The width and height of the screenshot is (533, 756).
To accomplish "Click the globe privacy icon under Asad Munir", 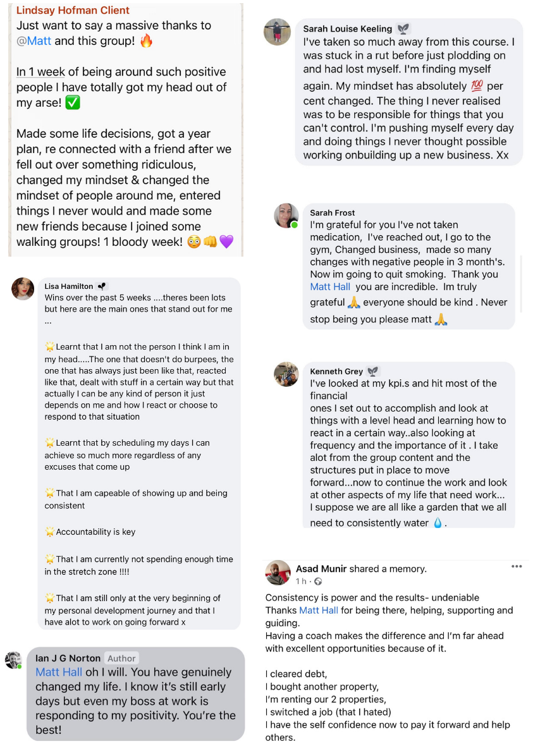I will click(x=318, y=582).
